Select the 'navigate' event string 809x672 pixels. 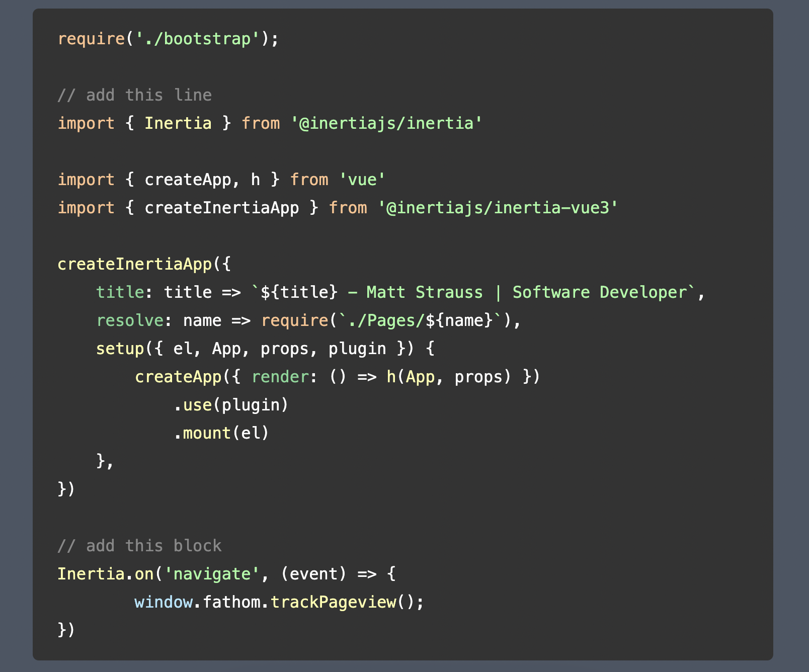click(212, 574)
